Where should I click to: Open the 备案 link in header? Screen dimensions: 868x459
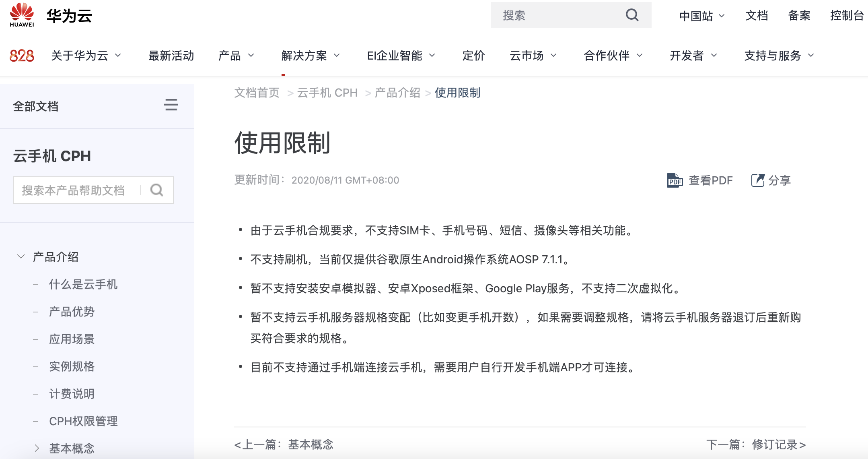click(799, 16)
